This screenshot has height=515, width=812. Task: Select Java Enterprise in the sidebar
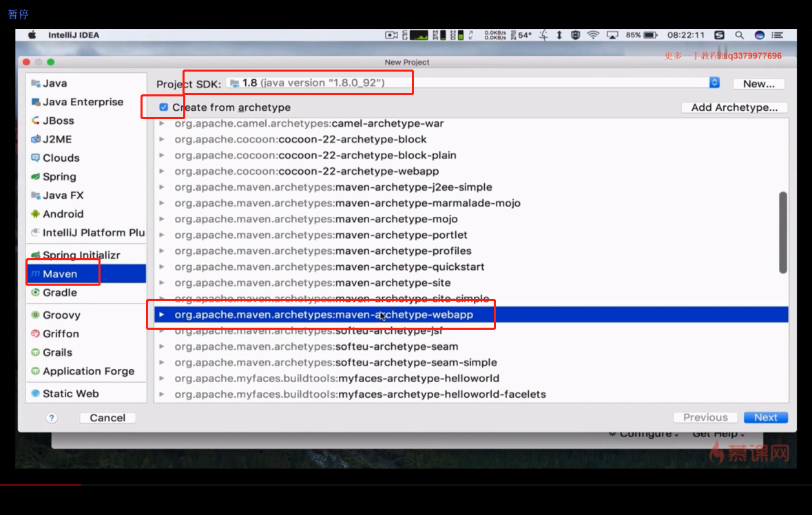pos(78,102)
